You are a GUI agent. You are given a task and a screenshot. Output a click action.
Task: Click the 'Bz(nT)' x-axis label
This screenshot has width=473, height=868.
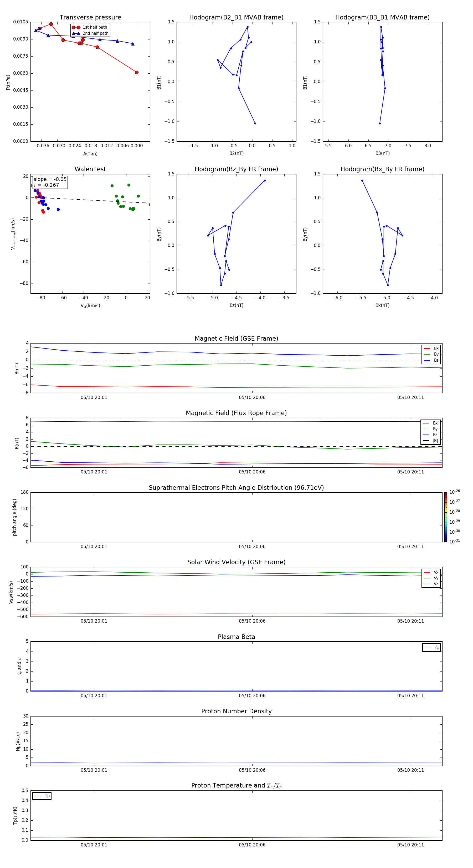point(236,305)
